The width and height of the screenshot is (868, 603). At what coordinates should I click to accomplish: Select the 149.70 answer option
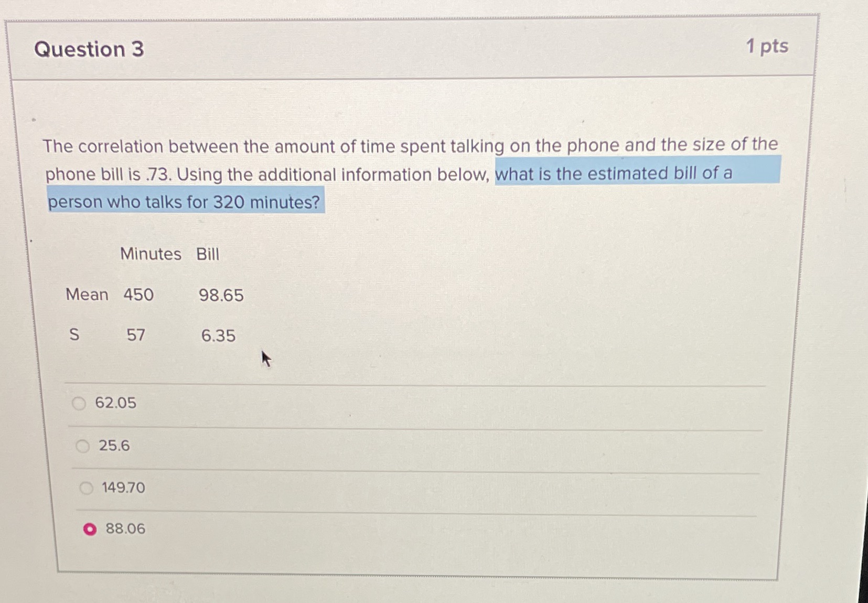pos(85,488)
